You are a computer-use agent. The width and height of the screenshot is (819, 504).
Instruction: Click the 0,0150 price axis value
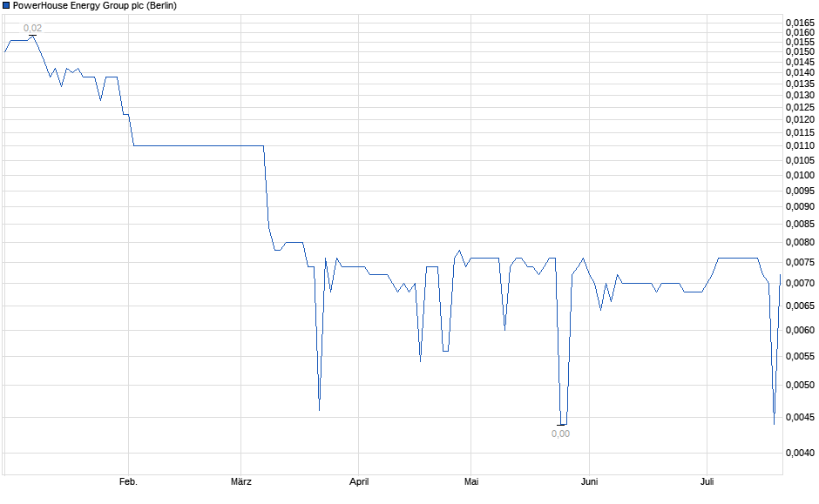pyautogui.click(x=800, y=51)
